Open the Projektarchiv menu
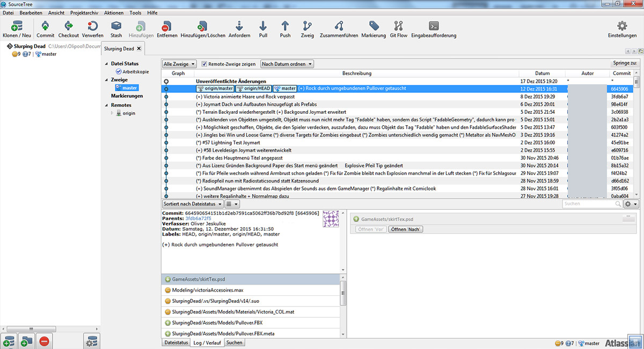Viewport: 644px width, 349px height. [x=85, y=12]
